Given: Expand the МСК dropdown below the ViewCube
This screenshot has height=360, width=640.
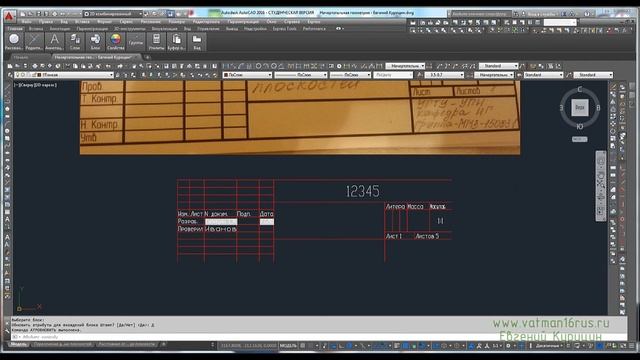Looking at the screenshot, I should 579,139.
